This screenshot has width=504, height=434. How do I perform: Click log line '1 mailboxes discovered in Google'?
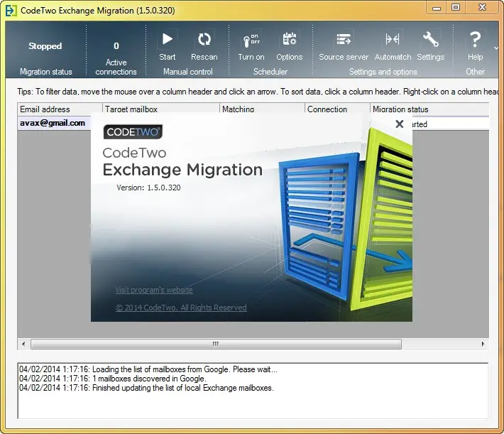click(x=112, y=379)
